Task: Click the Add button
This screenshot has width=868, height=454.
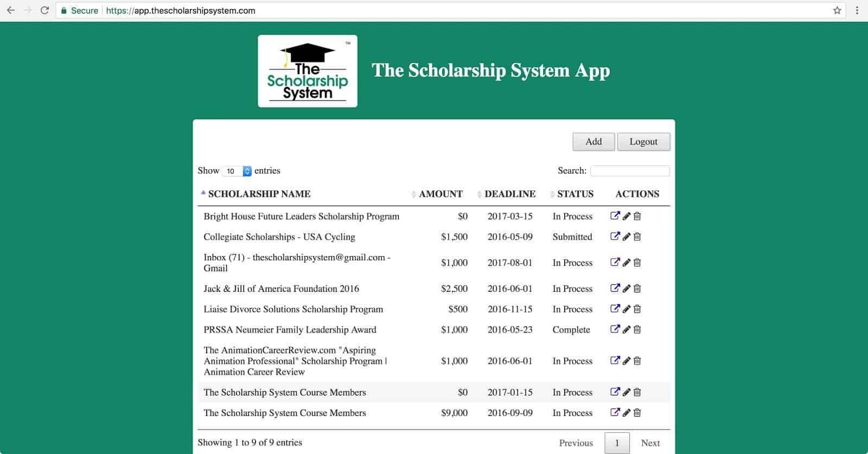Action: point(593,142)
